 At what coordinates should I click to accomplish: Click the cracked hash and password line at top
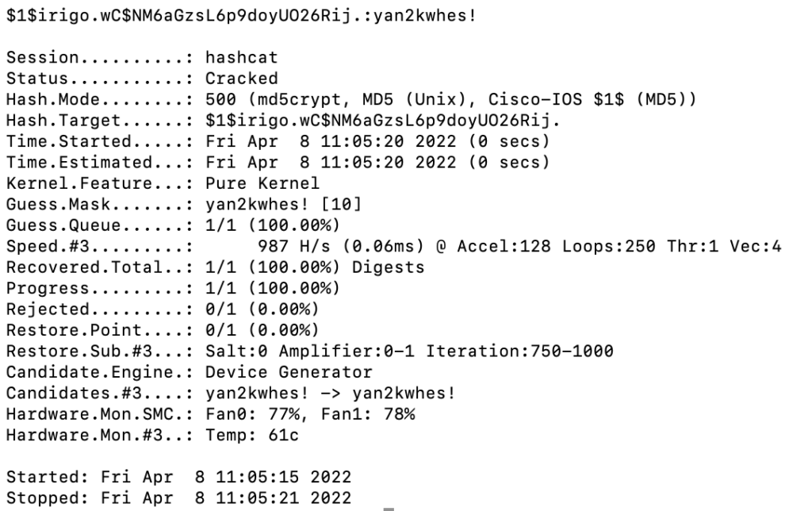click(241, 15)
